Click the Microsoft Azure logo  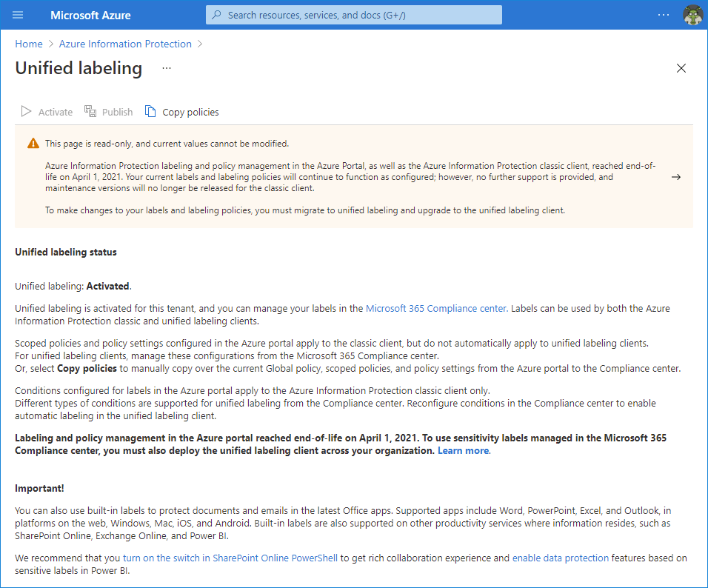coord(90,15)
